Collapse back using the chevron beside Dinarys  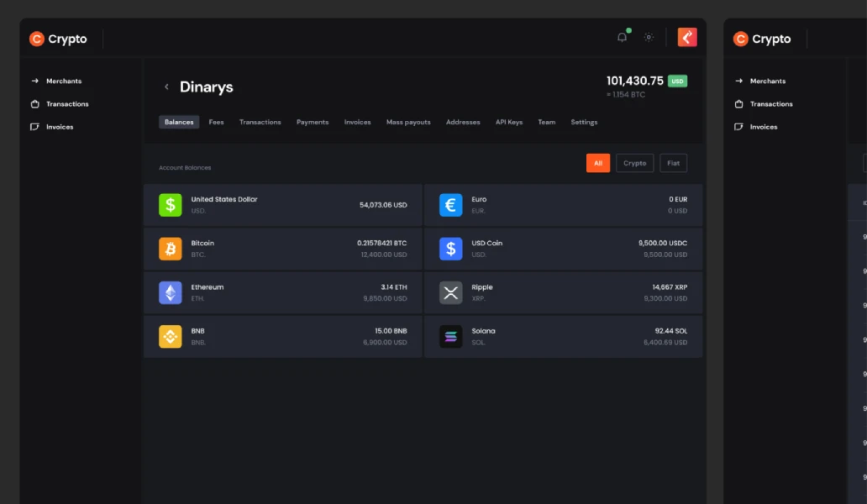[166, 87]
